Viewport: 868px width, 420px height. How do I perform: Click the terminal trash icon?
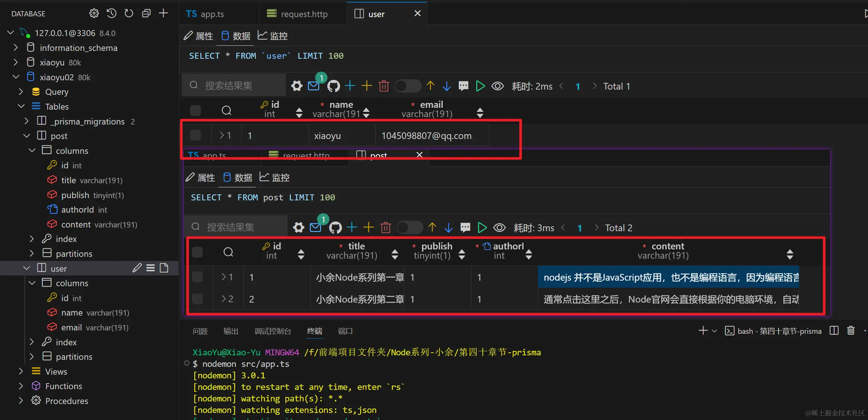851,331
